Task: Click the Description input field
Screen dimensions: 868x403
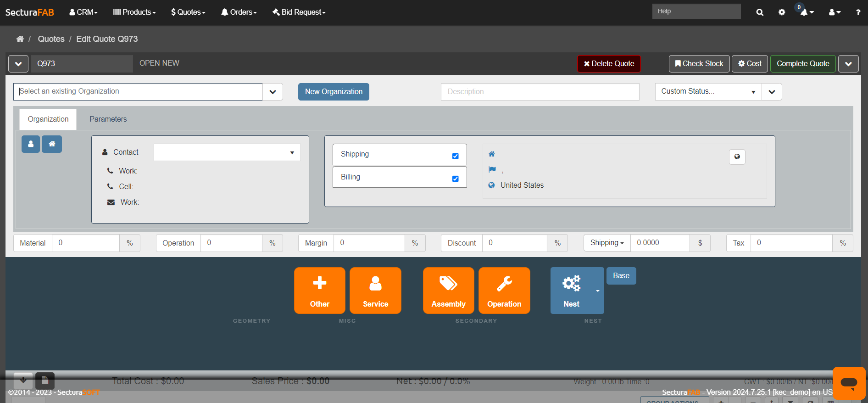Action: click(540, 92)
